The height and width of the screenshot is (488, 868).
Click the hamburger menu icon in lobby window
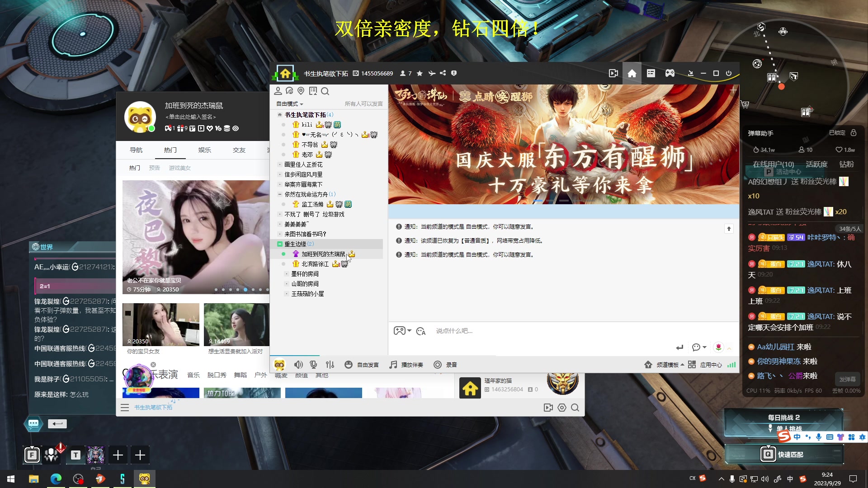coord(125,408)
